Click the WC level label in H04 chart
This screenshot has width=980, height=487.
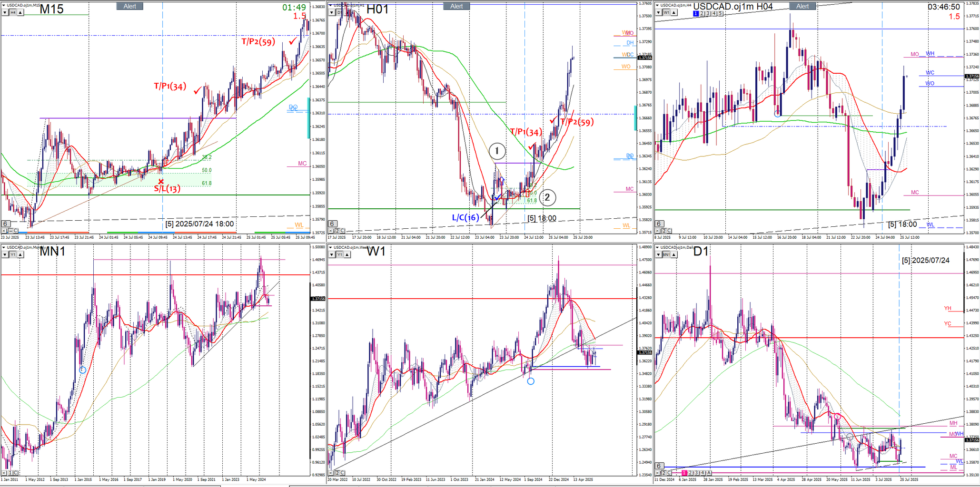[930, 73]
